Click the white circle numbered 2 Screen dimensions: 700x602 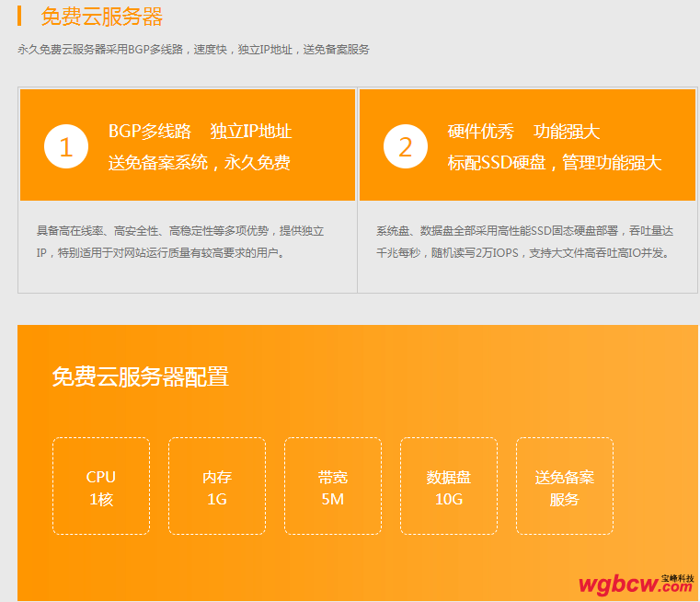click(x=406, y=146)
